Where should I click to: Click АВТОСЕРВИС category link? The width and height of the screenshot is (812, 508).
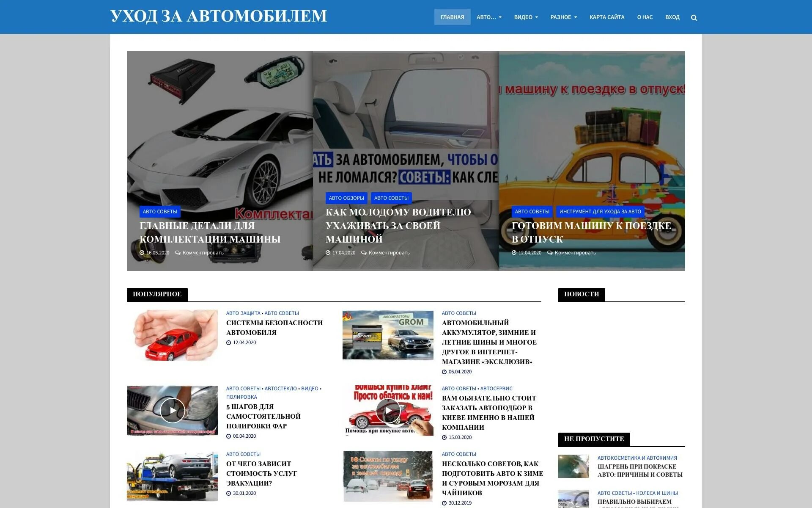pos(496,389)
